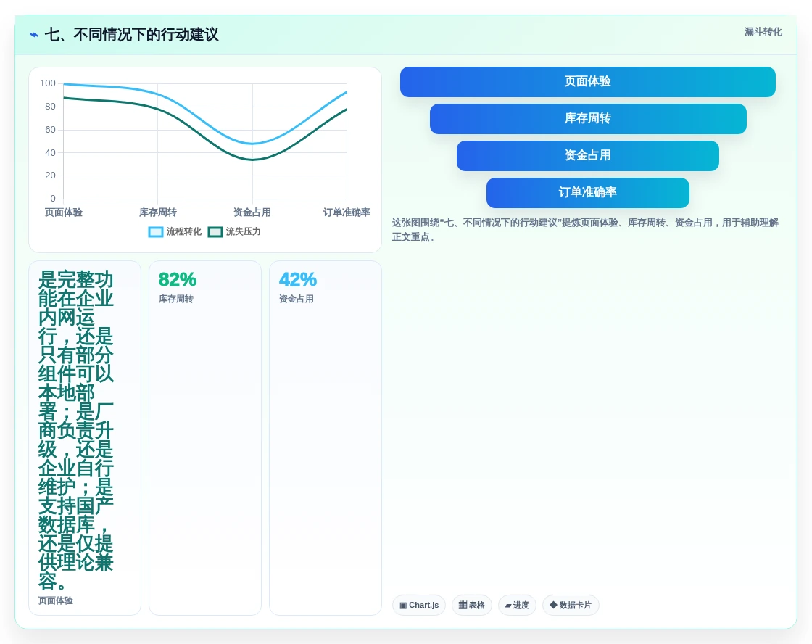Click the 流程转化 legend label
The width and height of the screenshot is (812, 644).
[184, 231]
